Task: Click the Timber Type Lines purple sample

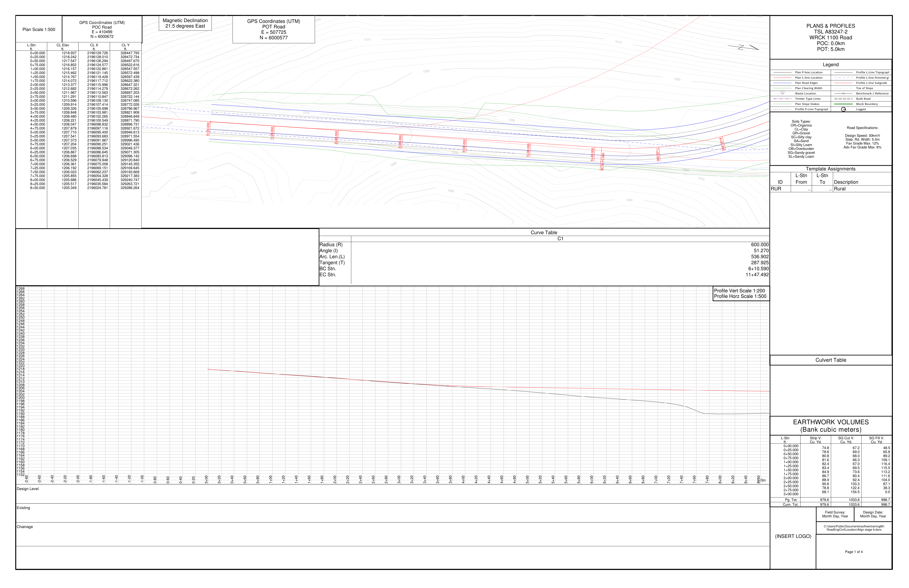Action: coord(782,99)
